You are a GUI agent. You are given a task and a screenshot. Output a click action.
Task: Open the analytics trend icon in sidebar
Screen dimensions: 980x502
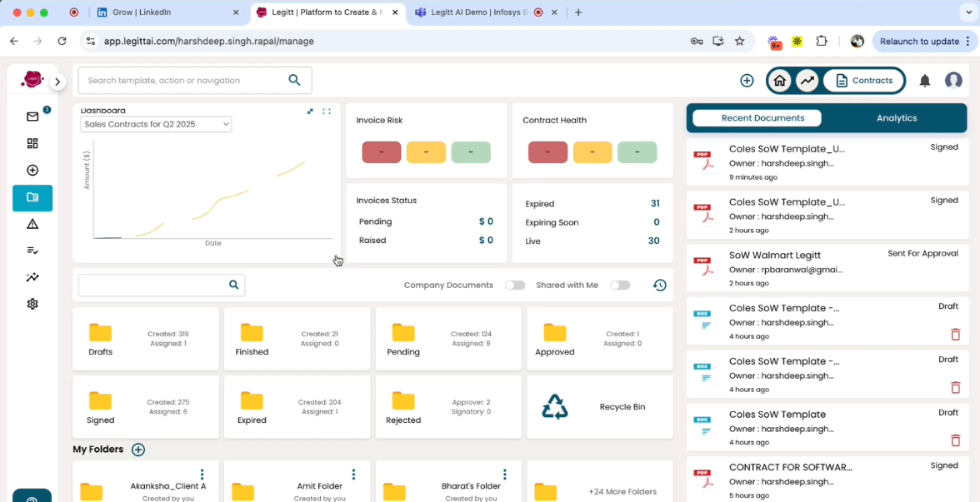pos(32,277)
